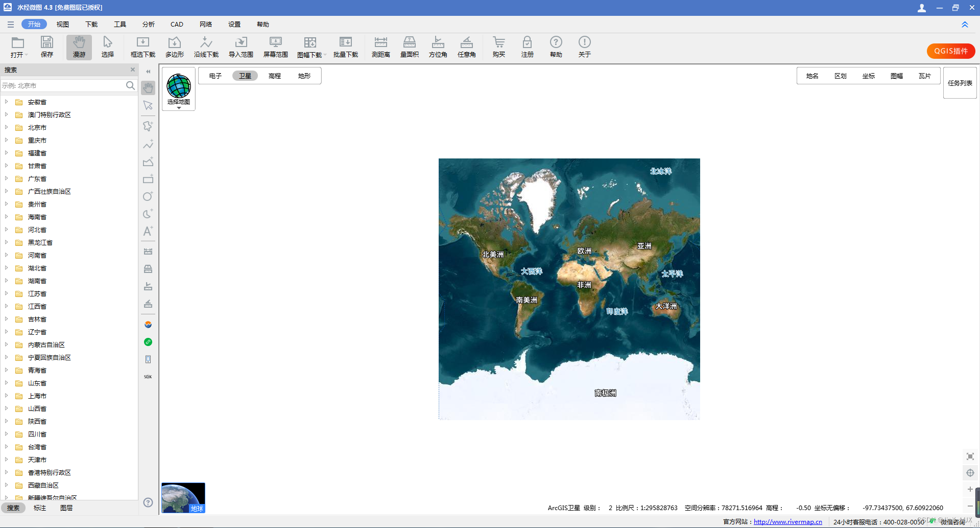This screenshot has width=980, height=528.
Task: Select the 任意角 arbitrary angle tool
Action: pos(467,47)
